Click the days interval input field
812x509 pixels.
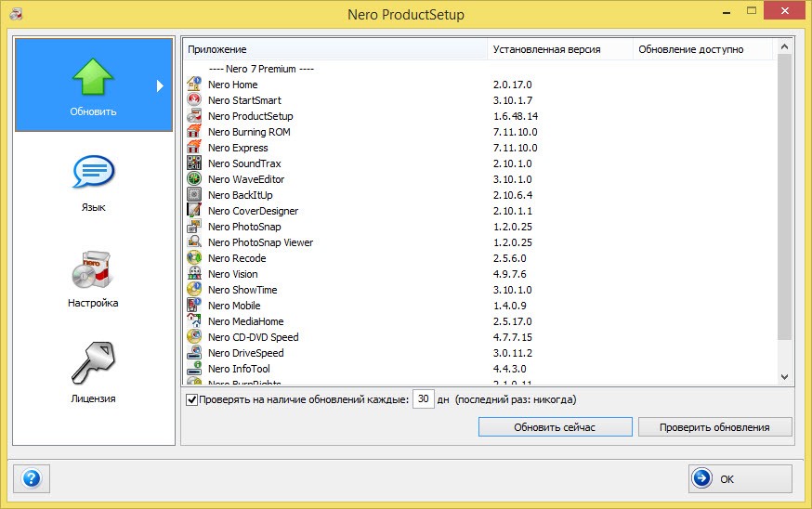(x=423, y=399)
